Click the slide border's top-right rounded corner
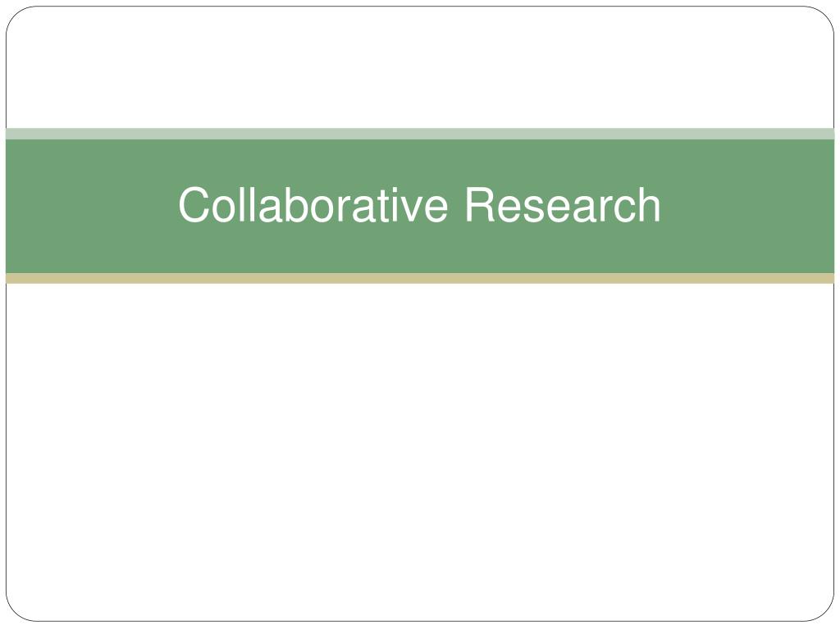This screenshot has height=630, width=840. tap(825, 15)
